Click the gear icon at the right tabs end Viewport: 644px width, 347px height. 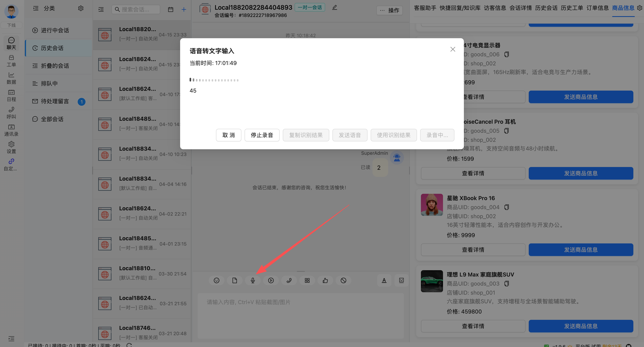[639, 8]
